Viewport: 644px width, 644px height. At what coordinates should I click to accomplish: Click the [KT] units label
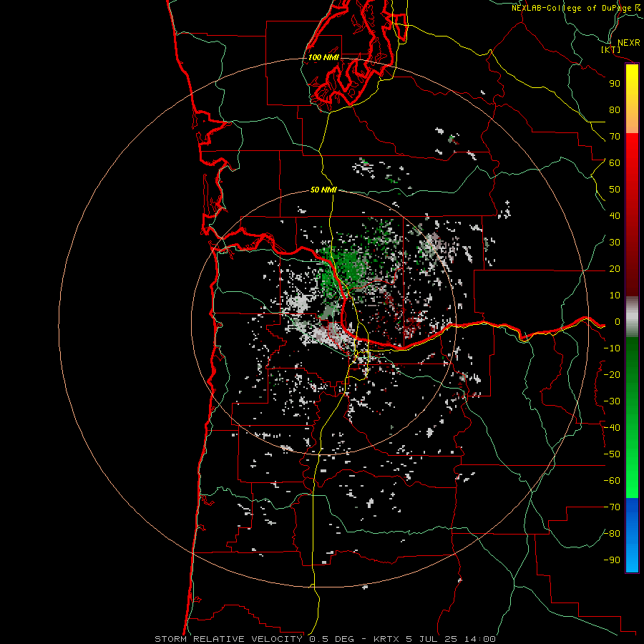(611, 49)
